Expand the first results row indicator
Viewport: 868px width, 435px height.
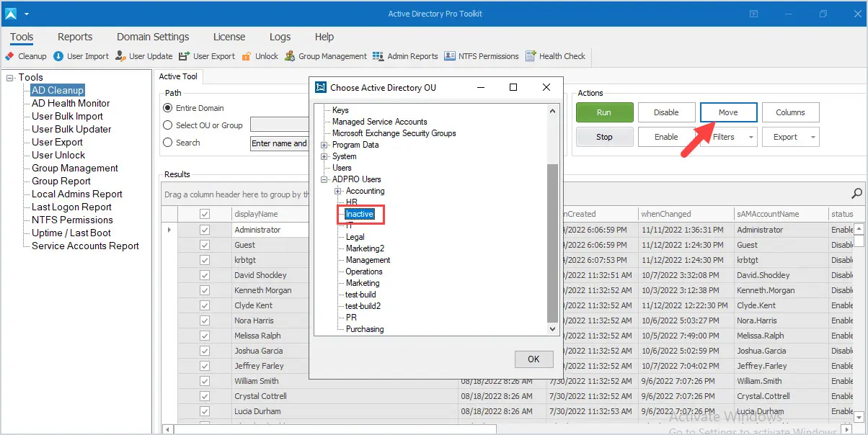coord(169,230)
